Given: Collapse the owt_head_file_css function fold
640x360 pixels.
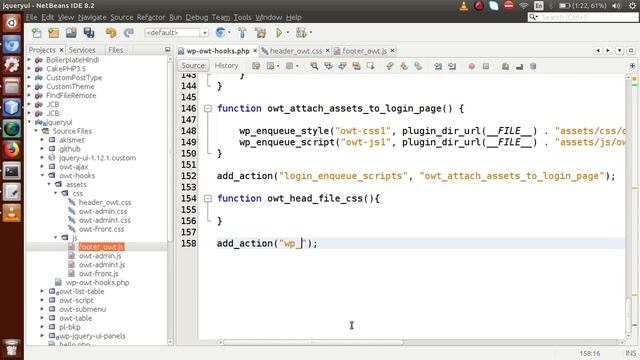Looking at the screenshot, I should point(208,198).
